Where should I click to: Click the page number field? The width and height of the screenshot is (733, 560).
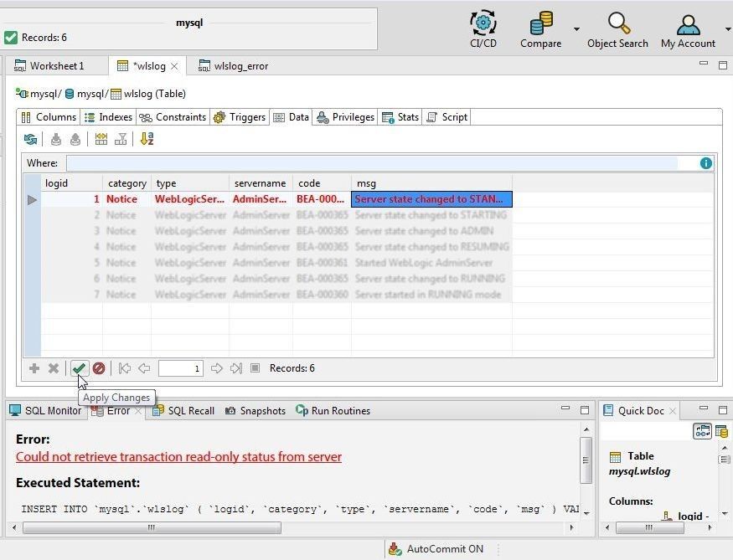pyautogui.click(x=180, y=368)
